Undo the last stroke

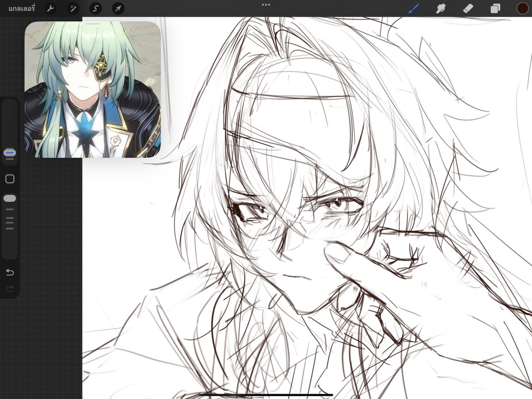tap(10, 272)
